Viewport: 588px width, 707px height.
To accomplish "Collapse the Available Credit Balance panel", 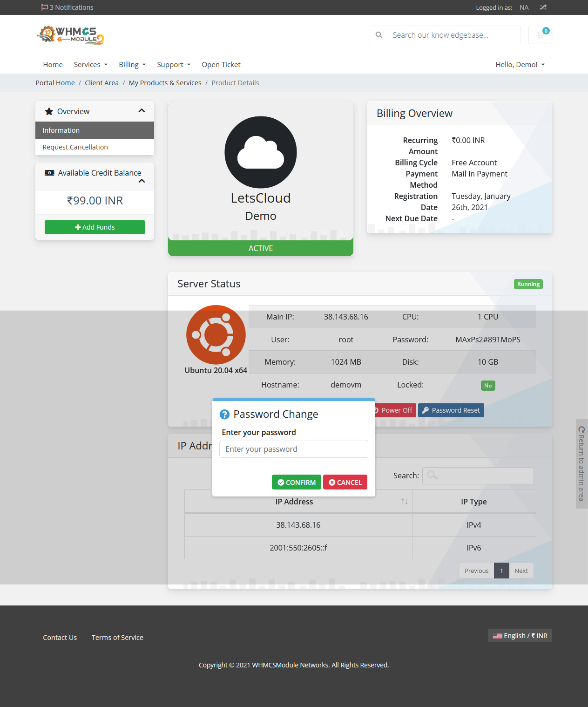I will [x=142, y=181].
